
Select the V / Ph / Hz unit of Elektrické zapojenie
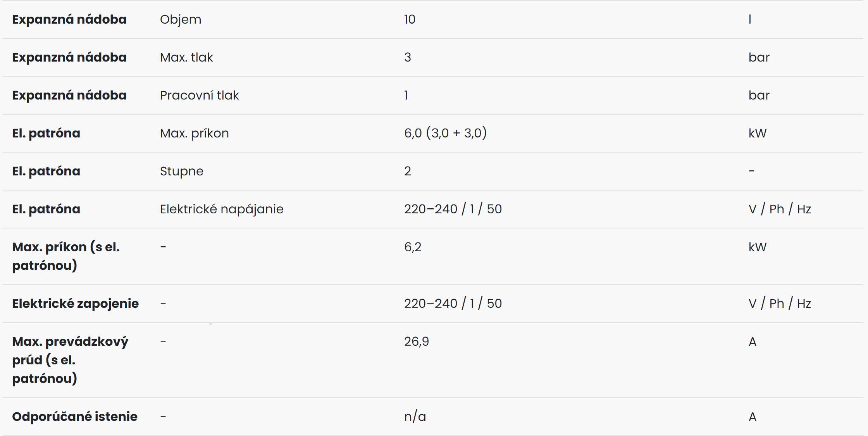point(780,304)
